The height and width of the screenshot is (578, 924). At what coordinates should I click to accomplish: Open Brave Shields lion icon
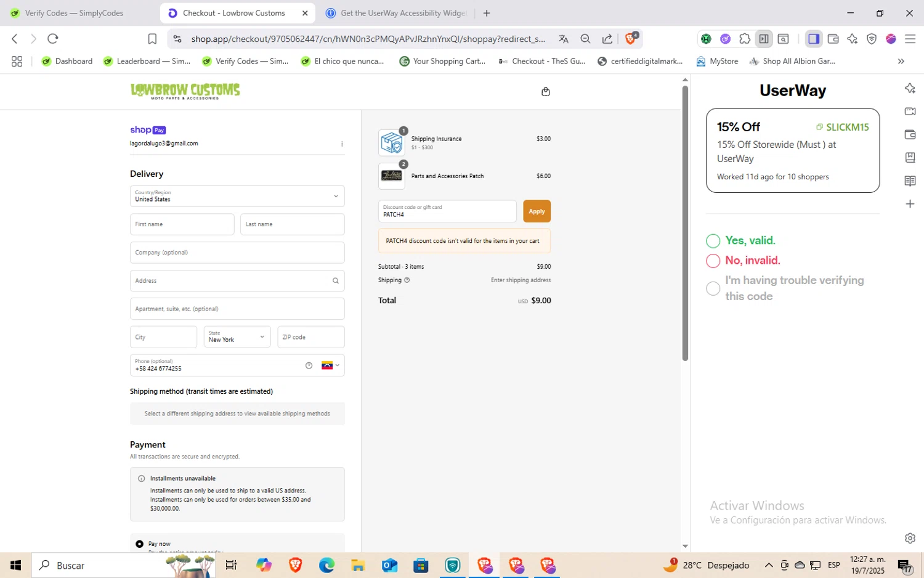[x=631, y=38]
